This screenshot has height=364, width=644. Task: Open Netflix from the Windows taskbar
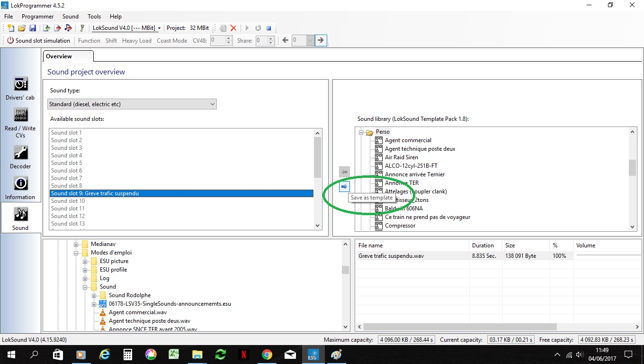coord(244,355)
